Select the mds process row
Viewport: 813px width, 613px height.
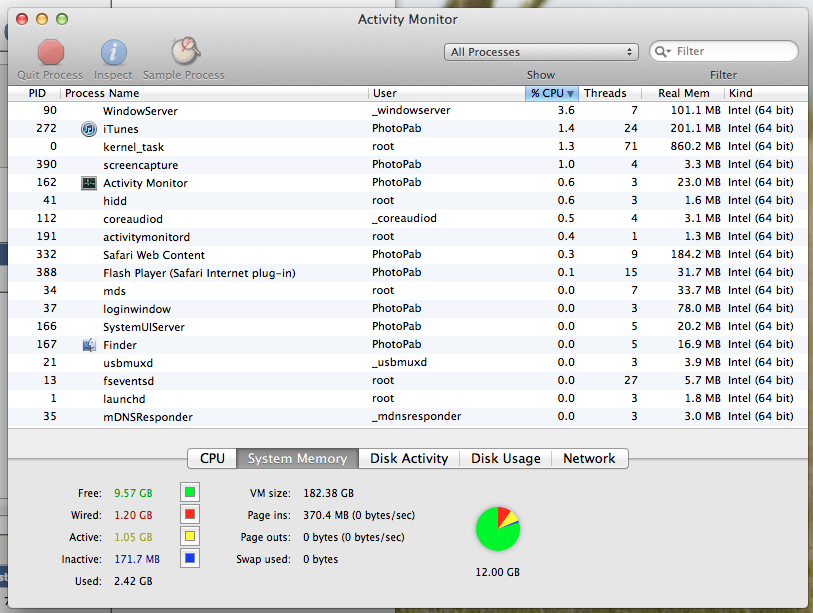pos(408,291)
